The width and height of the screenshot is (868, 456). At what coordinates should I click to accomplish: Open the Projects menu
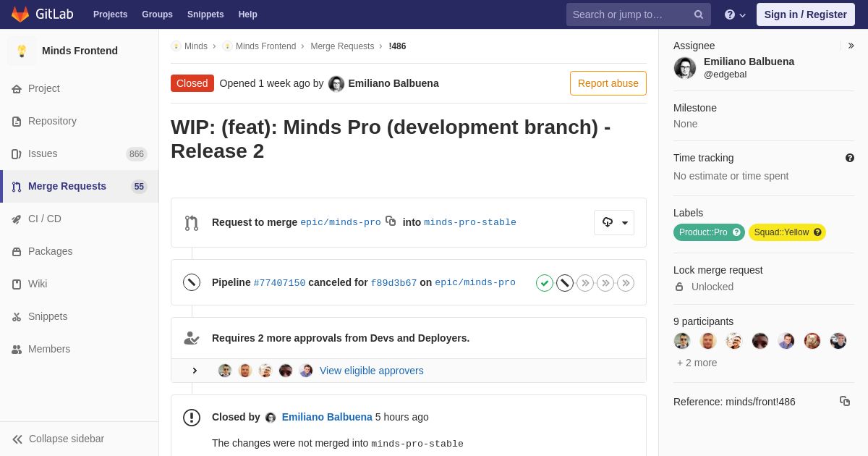(110, 14)
